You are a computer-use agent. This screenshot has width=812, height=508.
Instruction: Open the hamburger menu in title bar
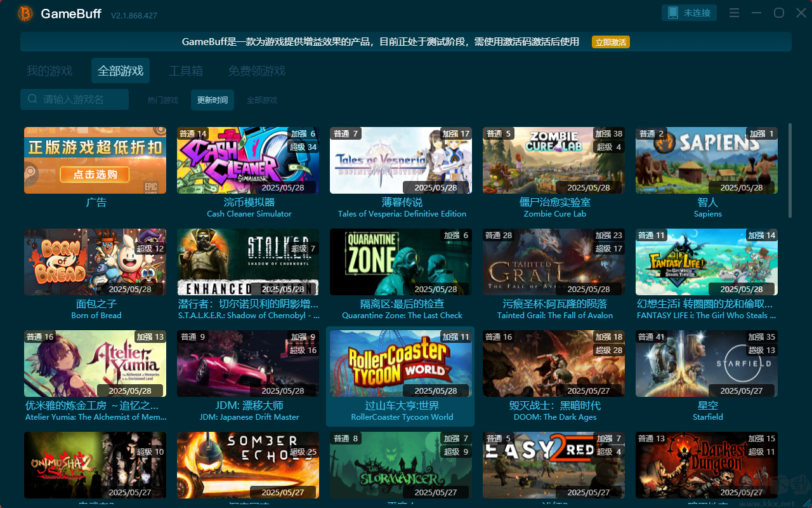coord(734,13)
